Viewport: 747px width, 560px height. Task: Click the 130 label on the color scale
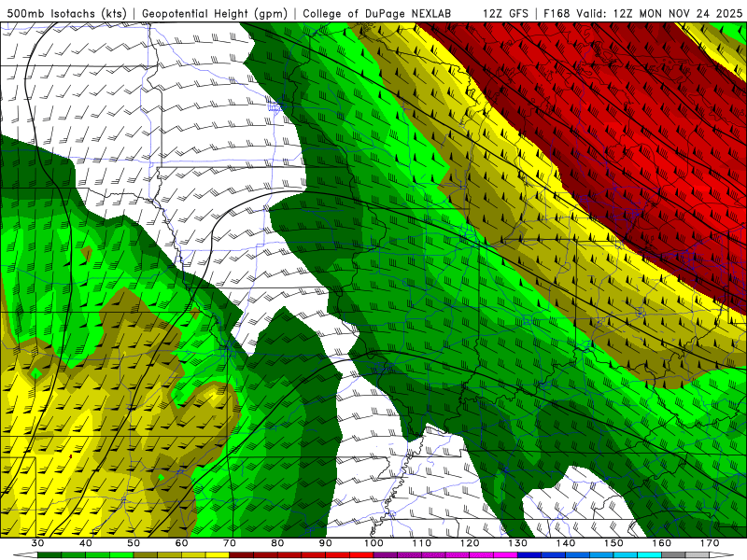click(517, 543)
